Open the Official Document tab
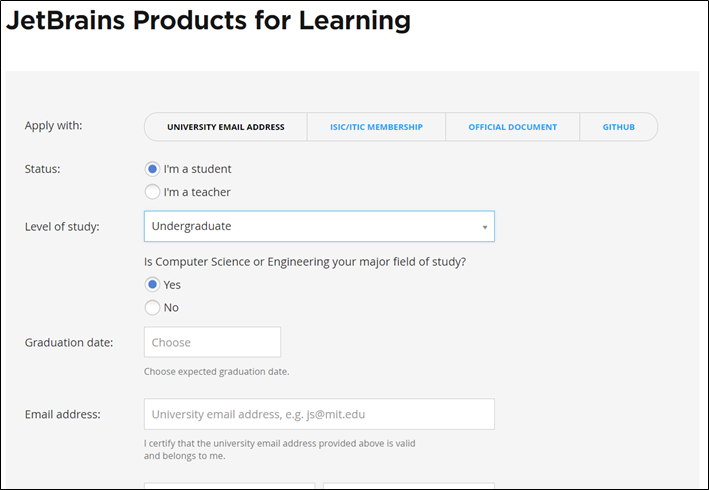The height and width of the screenshot is (490, 709). tap(512, 127)
